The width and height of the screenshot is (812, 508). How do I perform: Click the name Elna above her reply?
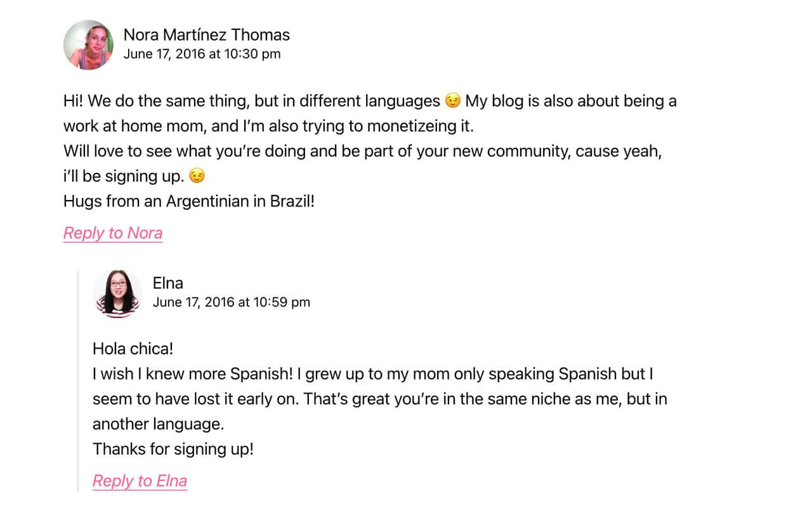point(167,283)
